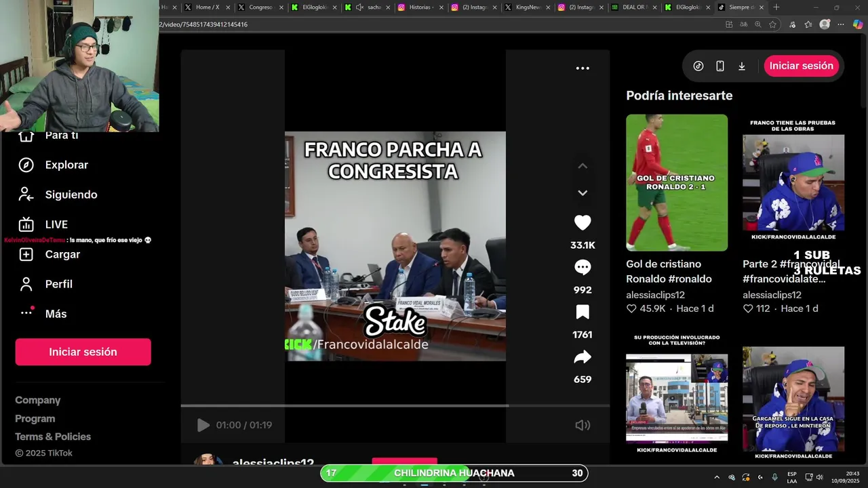Click the browser zoom magnifier icon
The image size is (868, 488).
coord(757,24)
